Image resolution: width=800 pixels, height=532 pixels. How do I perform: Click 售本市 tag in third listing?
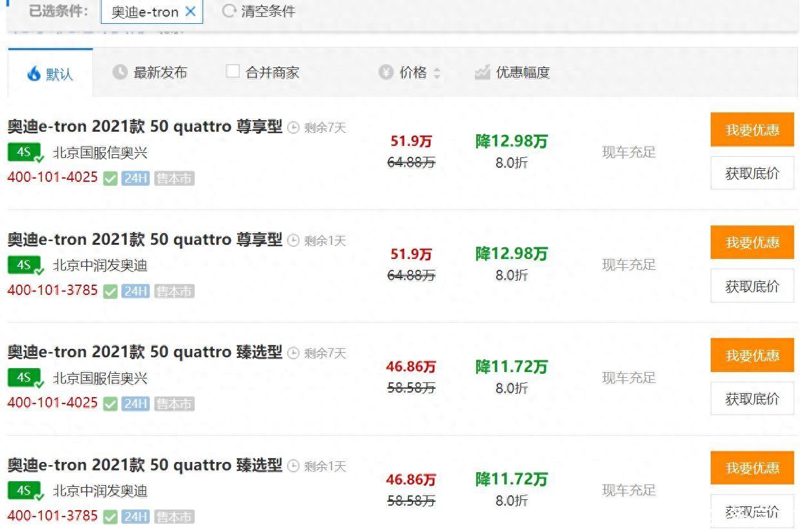[x=174, y=404]
